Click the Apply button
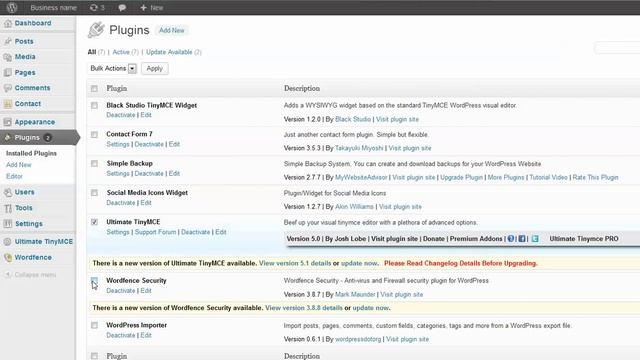This screenshot has width=640, height=360. (155, 69)
